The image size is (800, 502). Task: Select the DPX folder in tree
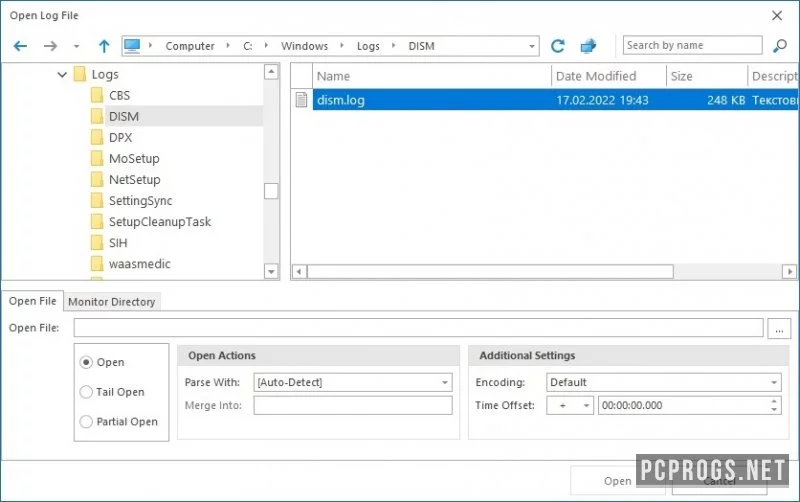tap(120, 137)
